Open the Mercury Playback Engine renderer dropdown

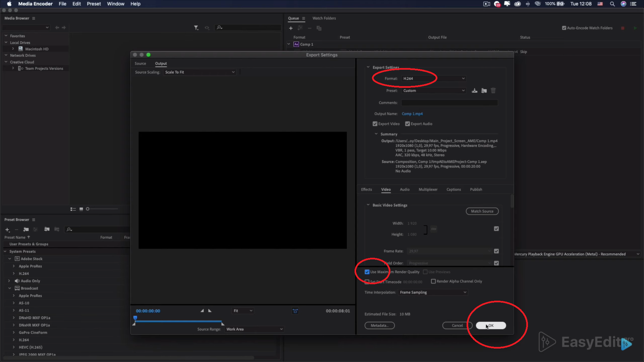point(577,254)
